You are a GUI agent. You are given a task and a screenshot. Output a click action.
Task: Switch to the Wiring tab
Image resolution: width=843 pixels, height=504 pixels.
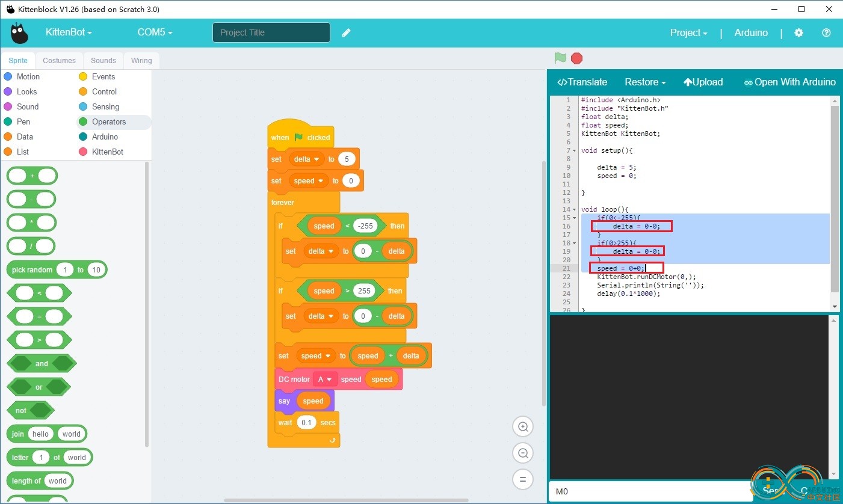coord(141,60)
